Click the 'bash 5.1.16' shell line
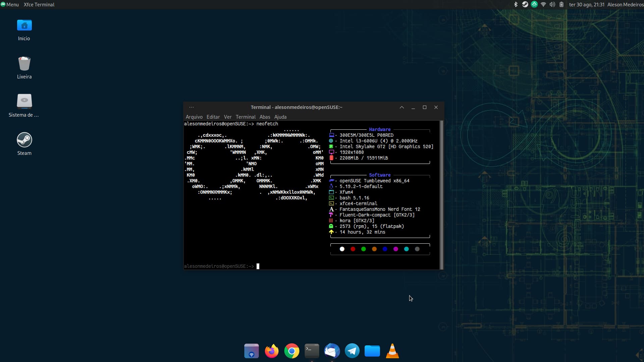The width and height of the screenshot is (644, 362). [354, 198]
